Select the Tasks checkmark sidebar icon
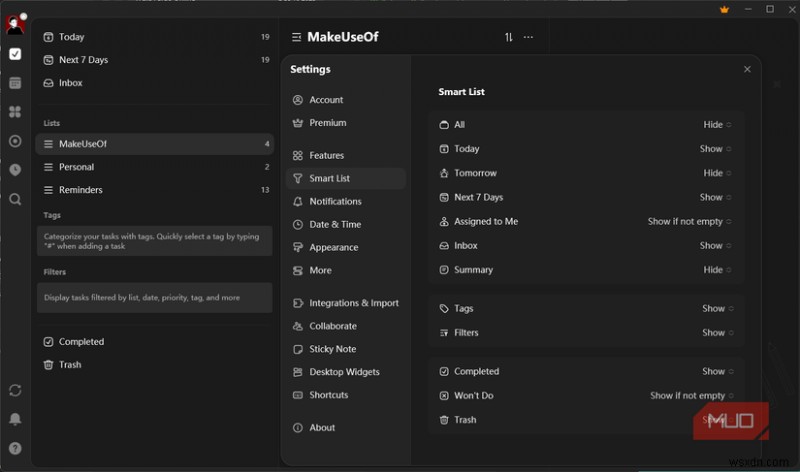The height and width of the screenshot is (472, 800). point(15,54)
